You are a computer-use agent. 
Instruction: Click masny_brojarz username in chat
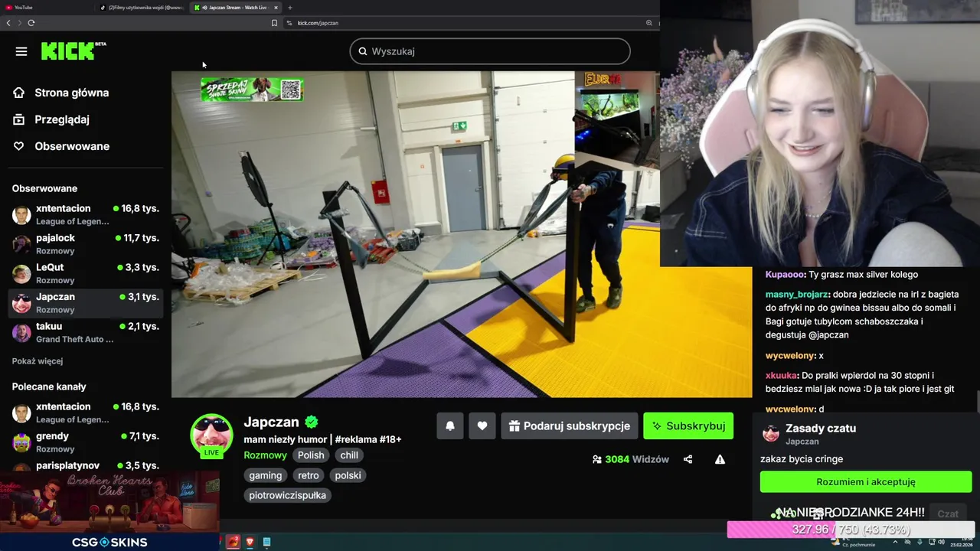point(796,295)
